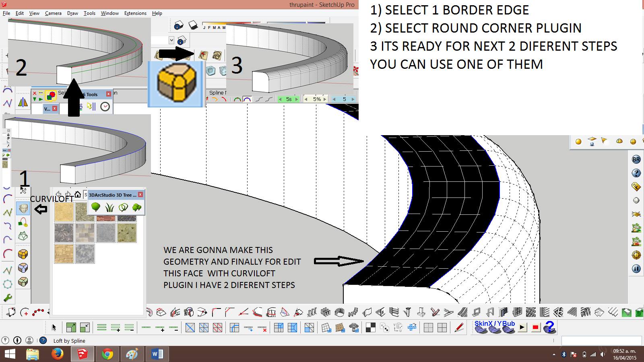Toggle the selection arrow mode in the bottom toolbar

click(x=54, y=328)
